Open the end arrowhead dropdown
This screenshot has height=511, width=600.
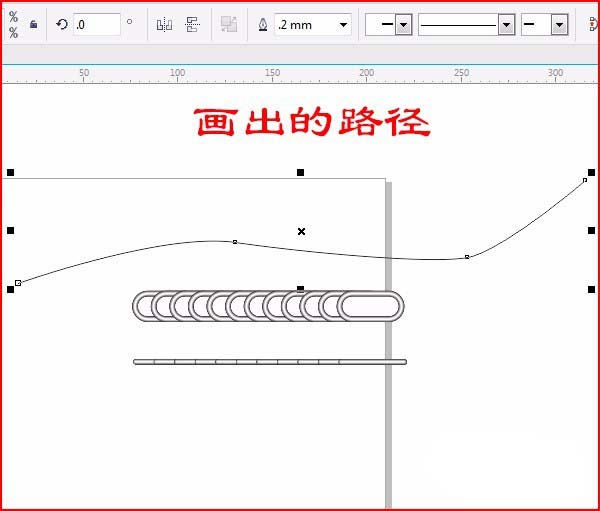[x=559, y=25]
